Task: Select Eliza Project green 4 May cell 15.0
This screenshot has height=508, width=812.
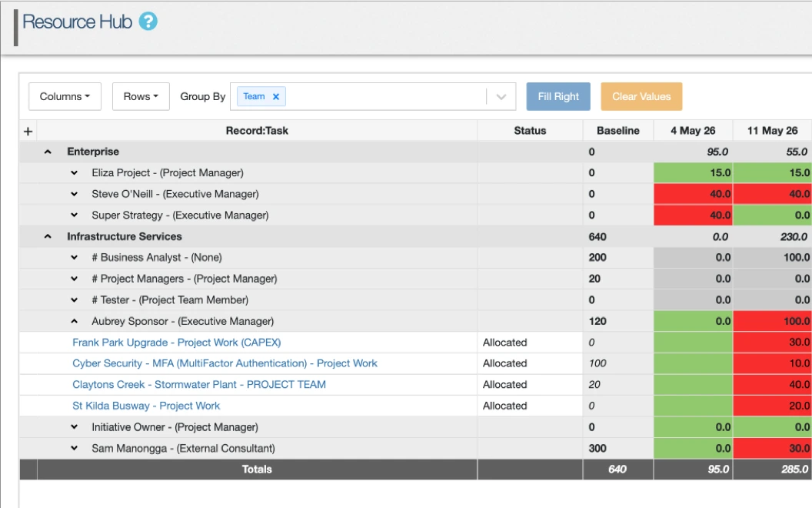Action: (693, 172)
